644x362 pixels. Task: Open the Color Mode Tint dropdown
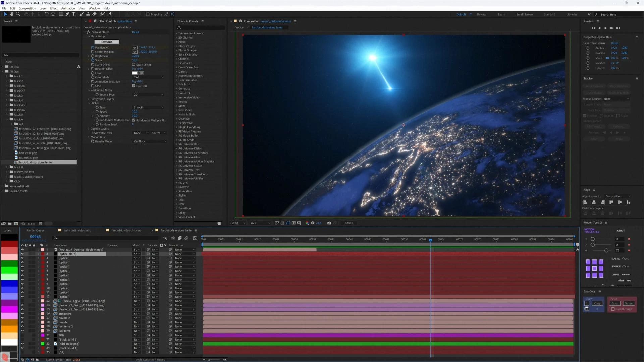point(148,77)
